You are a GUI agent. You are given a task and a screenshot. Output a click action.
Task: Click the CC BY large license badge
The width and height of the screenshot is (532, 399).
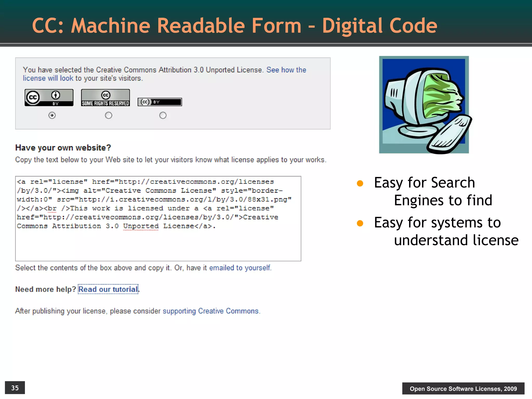click(49, 97)
